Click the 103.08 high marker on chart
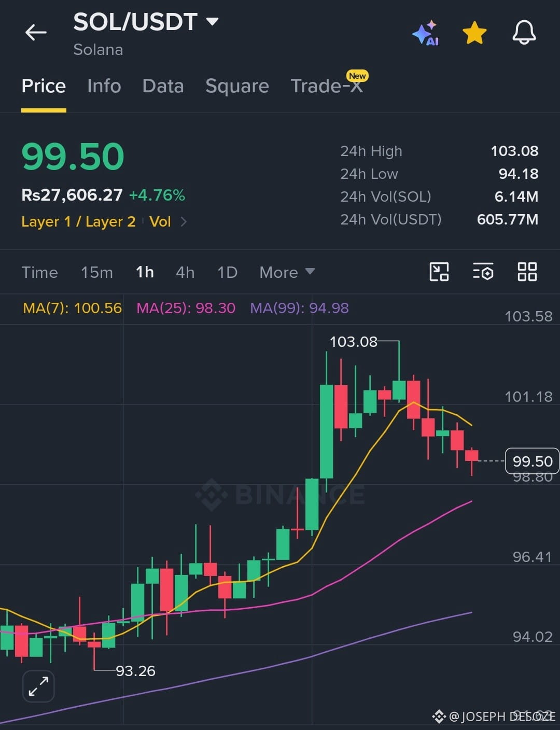 (354, 342)
